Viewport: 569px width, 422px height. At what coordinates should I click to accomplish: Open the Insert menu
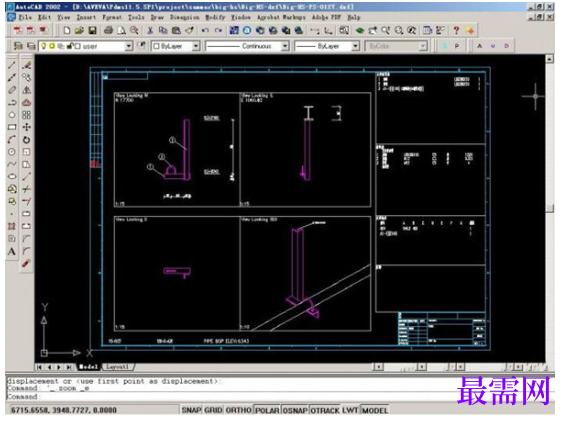86,17
